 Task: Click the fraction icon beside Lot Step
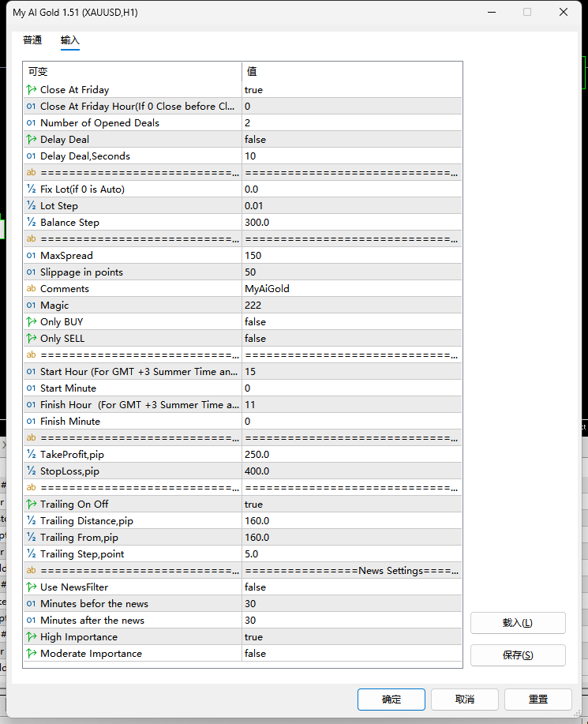[x=31, y=205]
